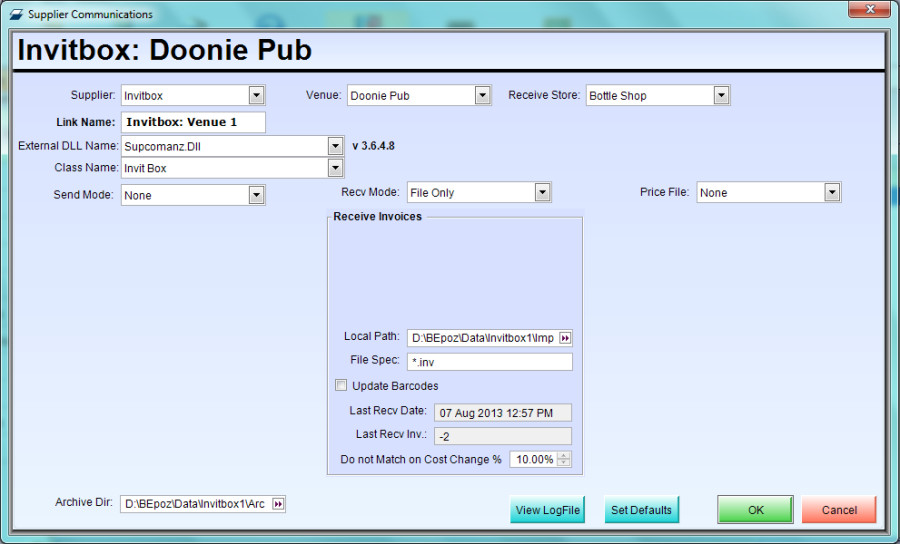
Task: Expand the Price File dropdown
Action: point(832,192)
